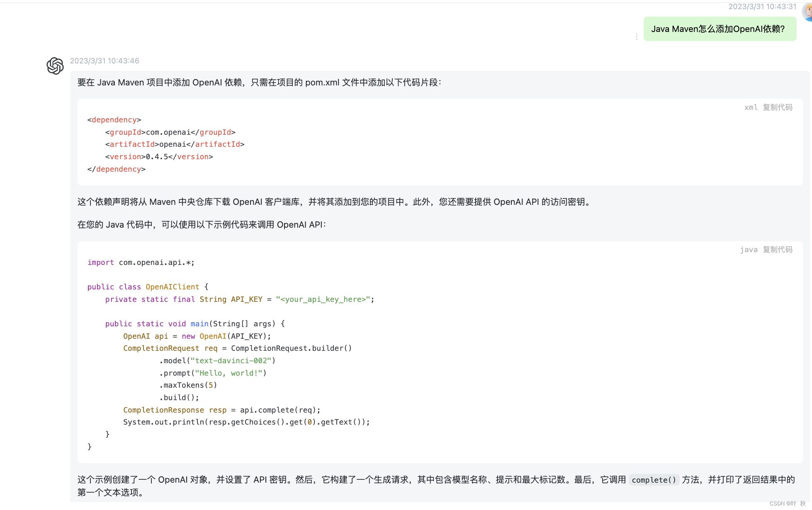Click the version line 0.4.5
The width and height of the screenshot is (812, 510).
click(x=159, y=157)
